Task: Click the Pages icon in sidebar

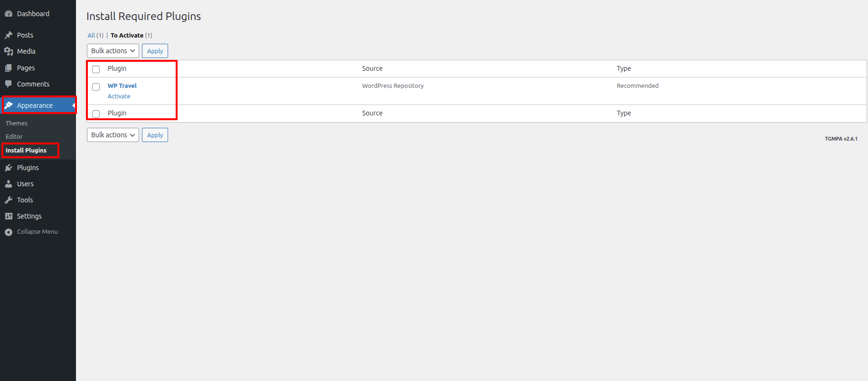Action: (9, 68)
